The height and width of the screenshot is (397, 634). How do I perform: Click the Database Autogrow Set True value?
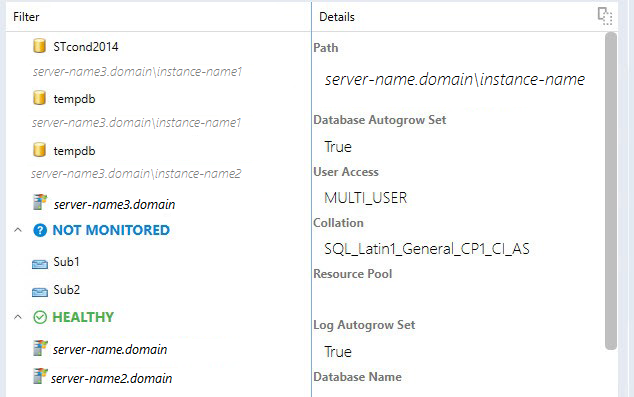pyautogui.click(x=338, y=147)
